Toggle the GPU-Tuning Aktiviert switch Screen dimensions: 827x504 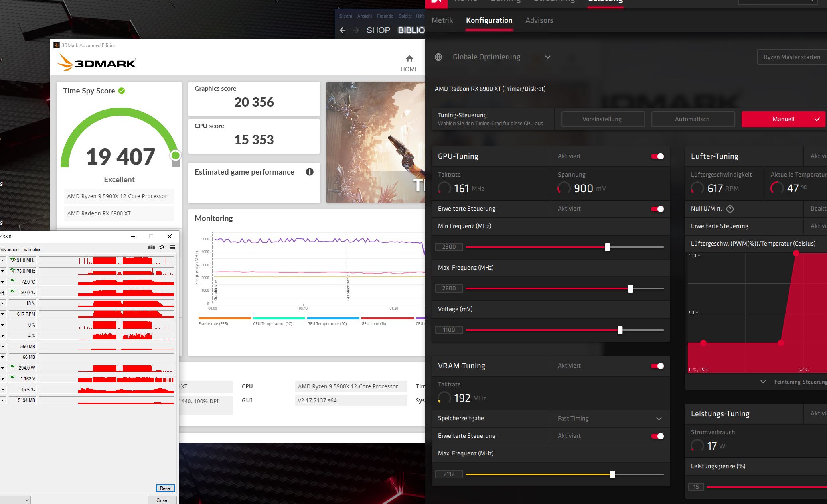pyautogui.click(x=657, y=156)
